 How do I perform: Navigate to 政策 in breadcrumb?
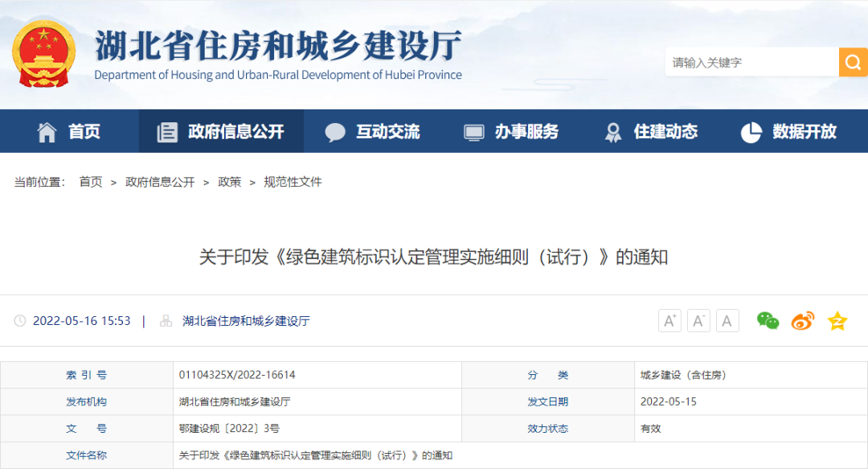(x=229, y=182)
